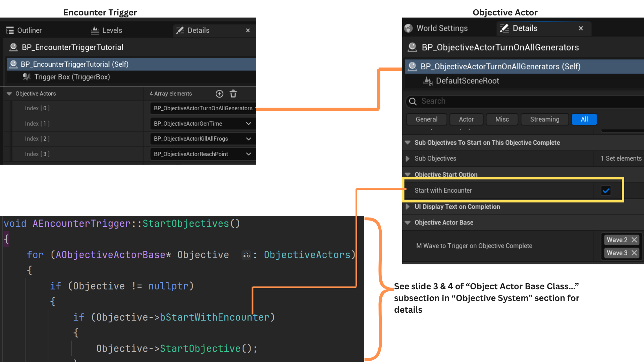Toggle the All filter button
Screen dimensions: 644x362
pyautogui.click(x=584, y=119)
